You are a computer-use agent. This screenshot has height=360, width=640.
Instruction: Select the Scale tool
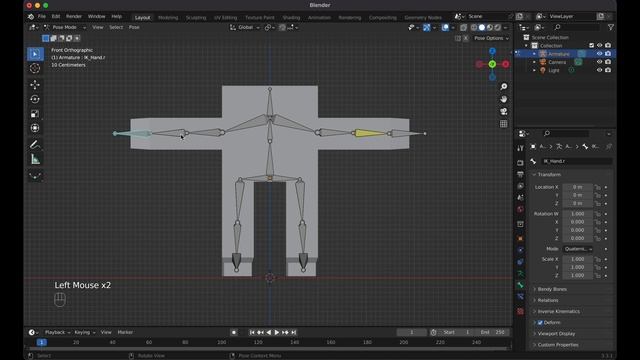pyautogui.click(x=35, y=114)
